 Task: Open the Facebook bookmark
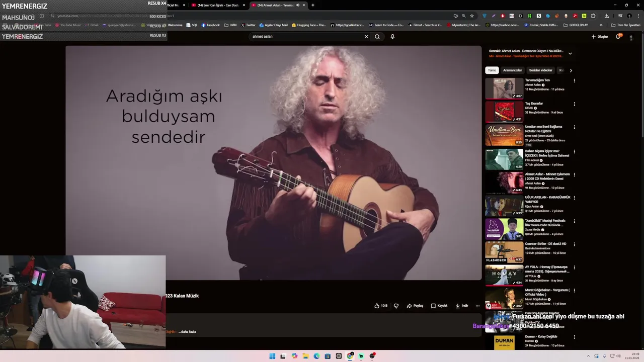[211, 25]
